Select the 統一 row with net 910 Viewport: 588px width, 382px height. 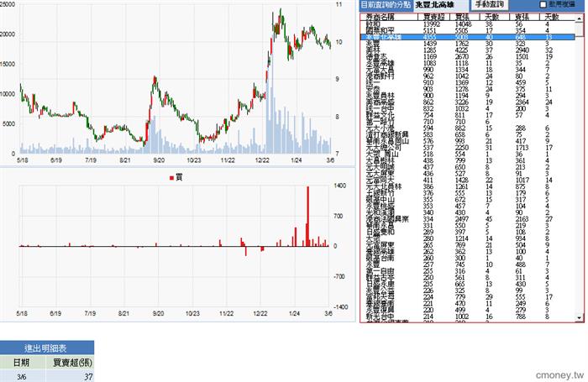pos(468,82)
